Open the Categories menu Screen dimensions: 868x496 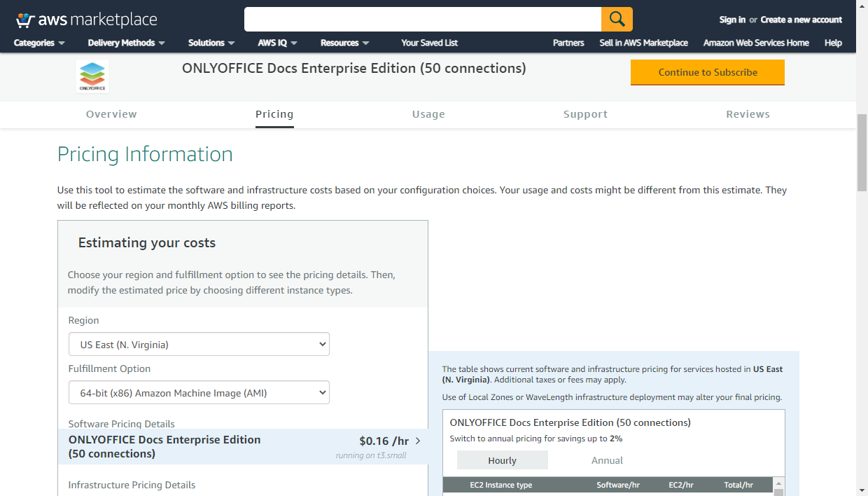(39, 43)
